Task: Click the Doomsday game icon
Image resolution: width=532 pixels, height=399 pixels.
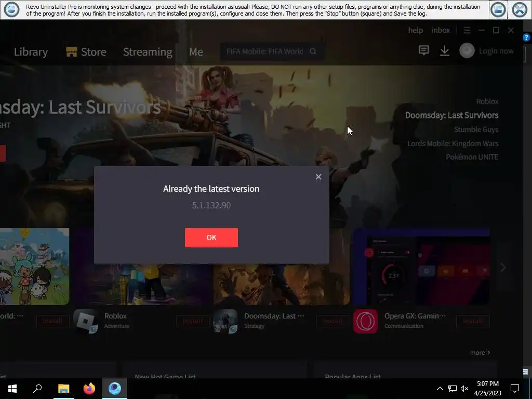Action: [x=225, y=321]
